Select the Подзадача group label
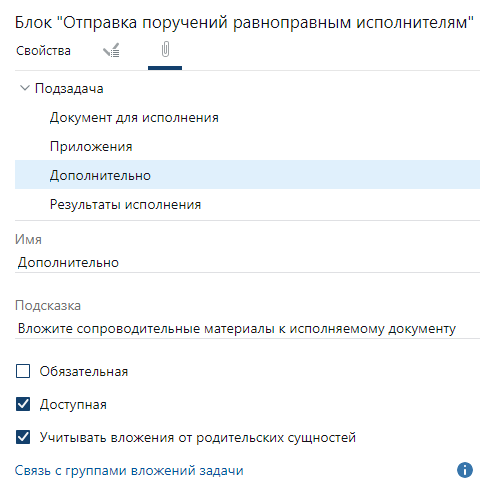The image size is (496, 502). [x=69, y=89]
